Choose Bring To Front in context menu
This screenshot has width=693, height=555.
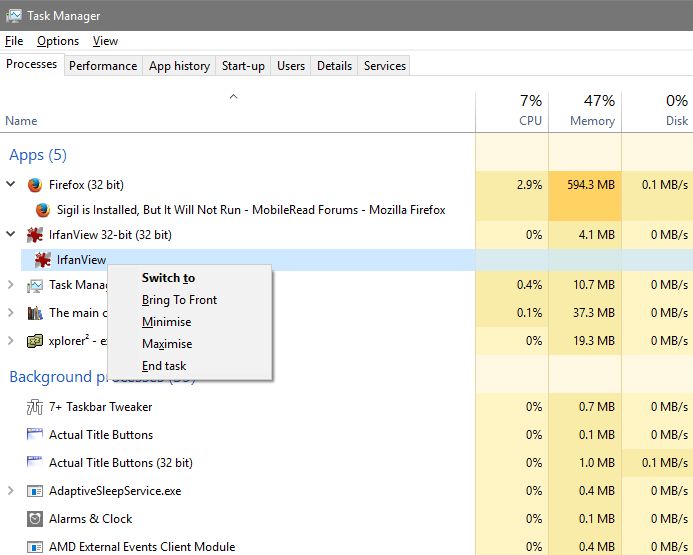click(190, 300)
